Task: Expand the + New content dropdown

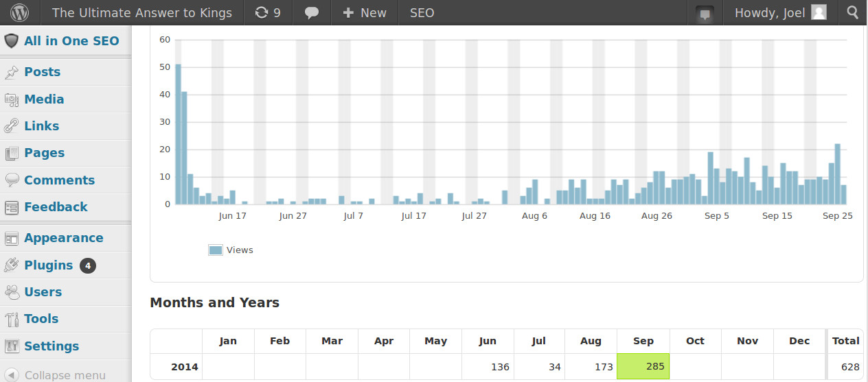Action: (364, 12)
